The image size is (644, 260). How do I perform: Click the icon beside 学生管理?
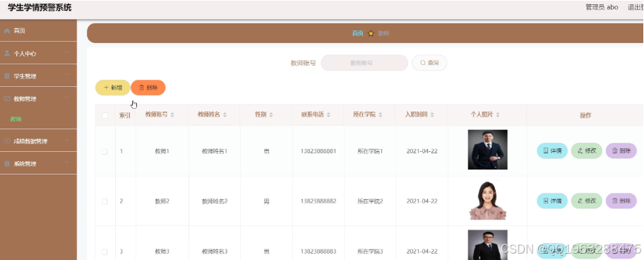pos(6,76)
